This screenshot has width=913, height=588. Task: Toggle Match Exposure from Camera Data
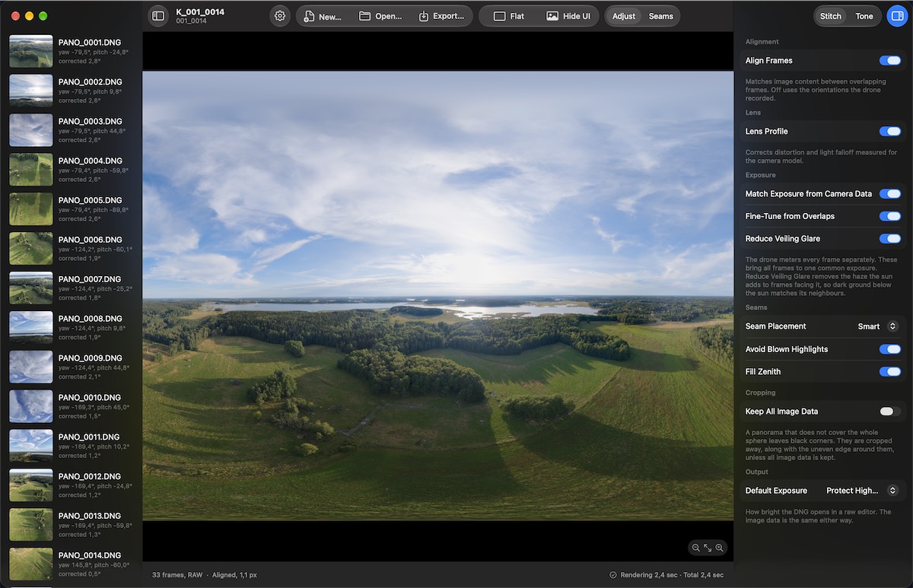[x=889, y=194]
